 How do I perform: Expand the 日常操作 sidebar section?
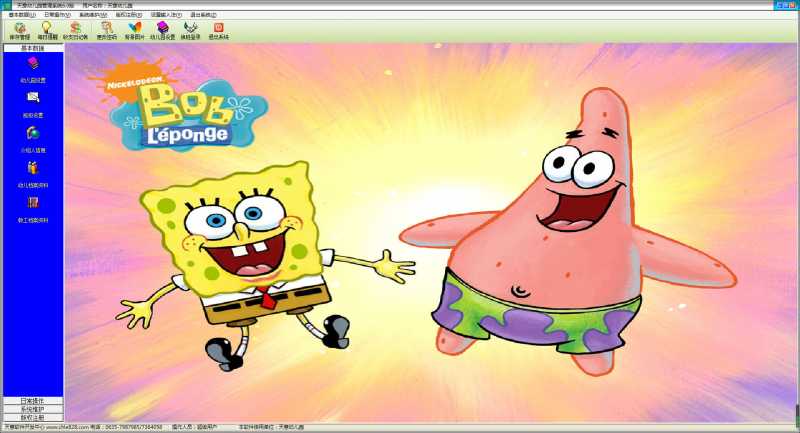[33, 401]
